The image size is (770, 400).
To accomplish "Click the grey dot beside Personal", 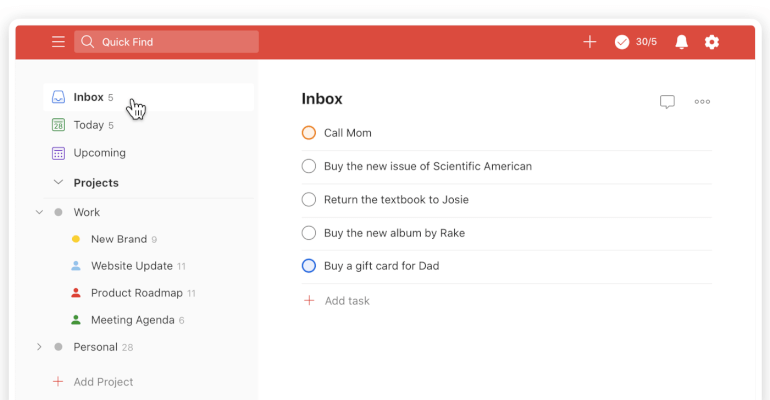I will point(58,347).
